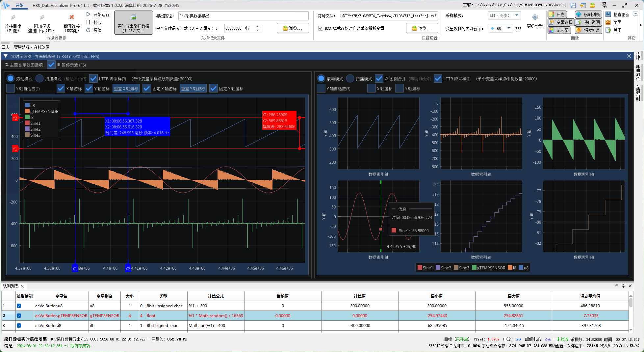
Task: Decrease max rows with stepper down arrow
Action: click(x=257, y=30)
